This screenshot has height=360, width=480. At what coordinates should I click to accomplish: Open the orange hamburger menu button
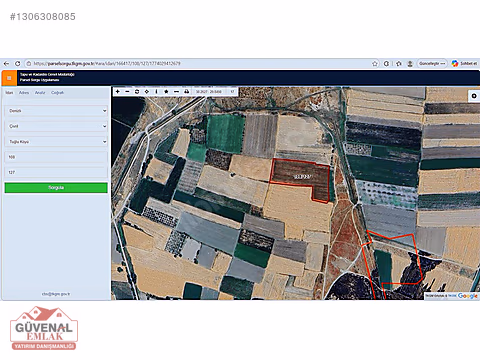[x=9, y=78]
